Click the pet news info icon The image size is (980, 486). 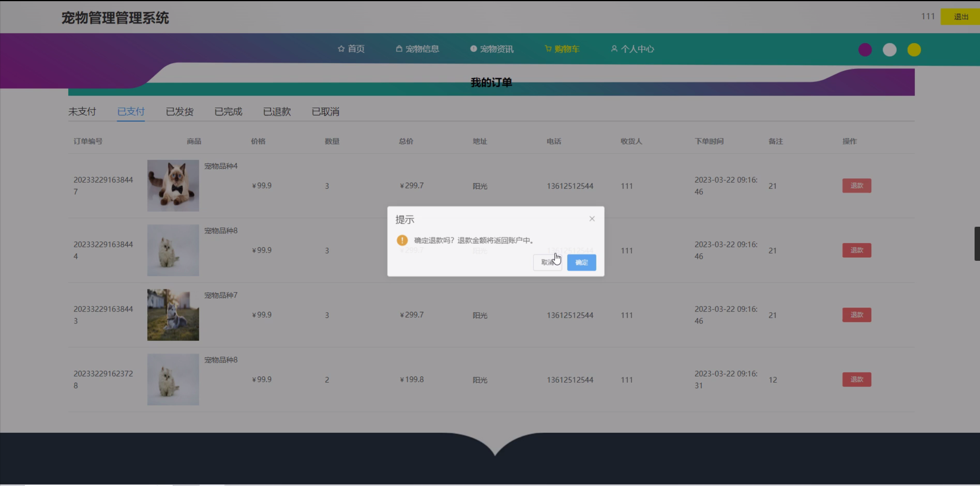[x=473, y=49]
